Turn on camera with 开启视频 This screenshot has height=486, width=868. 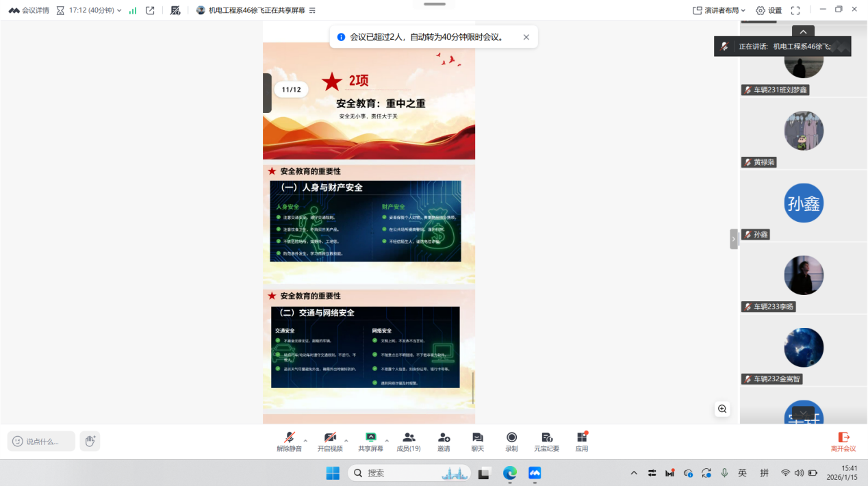329,438
